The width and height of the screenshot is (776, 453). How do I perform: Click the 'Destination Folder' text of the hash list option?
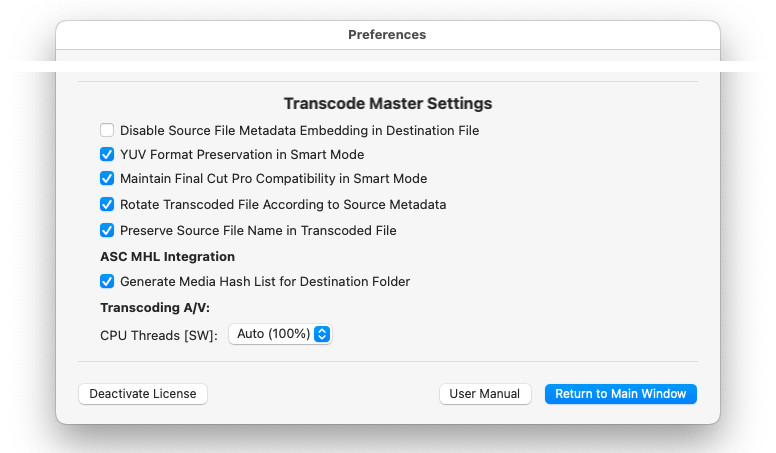(x=355, y=282)
